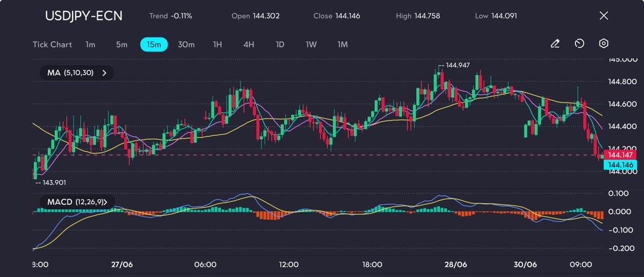Click the red 144.147 price label
This screenshot has height=277, width=644.
click(620, 155)
